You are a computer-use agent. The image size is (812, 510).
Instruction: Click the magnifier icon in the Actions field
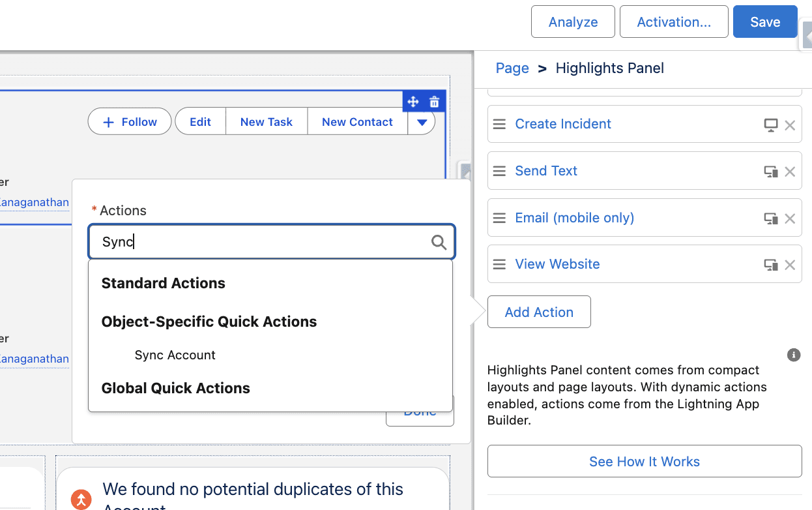click(x=438, y=242)
